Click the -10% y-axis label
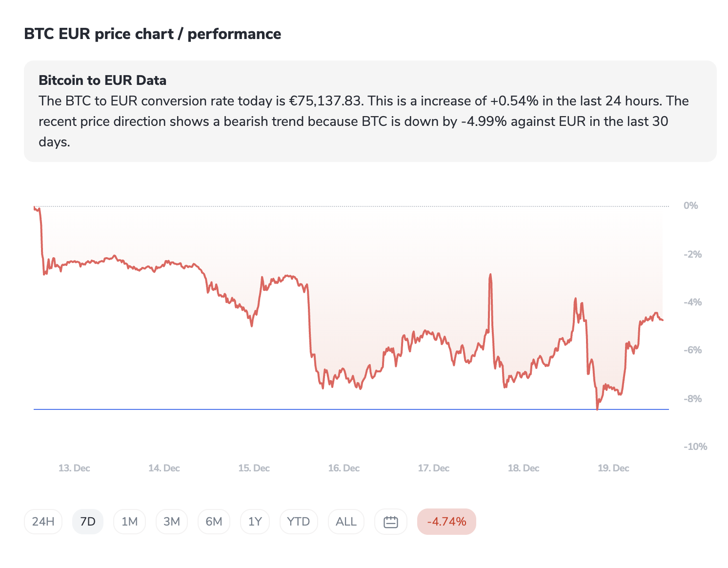 click(x=695, y=446)
